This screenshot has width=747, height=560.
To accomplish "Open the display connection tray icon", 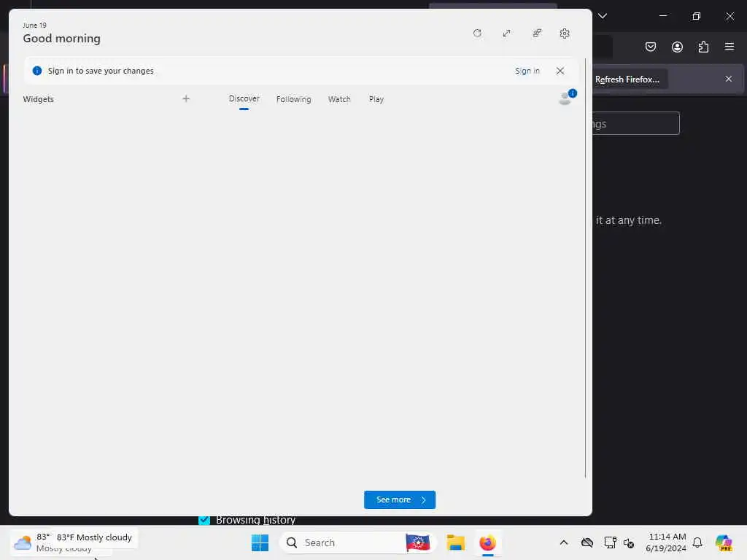I will tap(610, 542).
